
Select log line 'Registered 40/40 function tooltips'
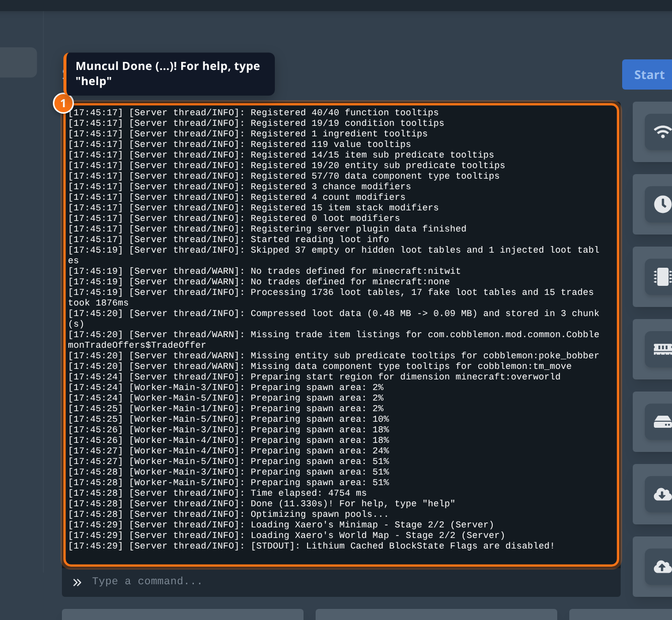(253, 113)
